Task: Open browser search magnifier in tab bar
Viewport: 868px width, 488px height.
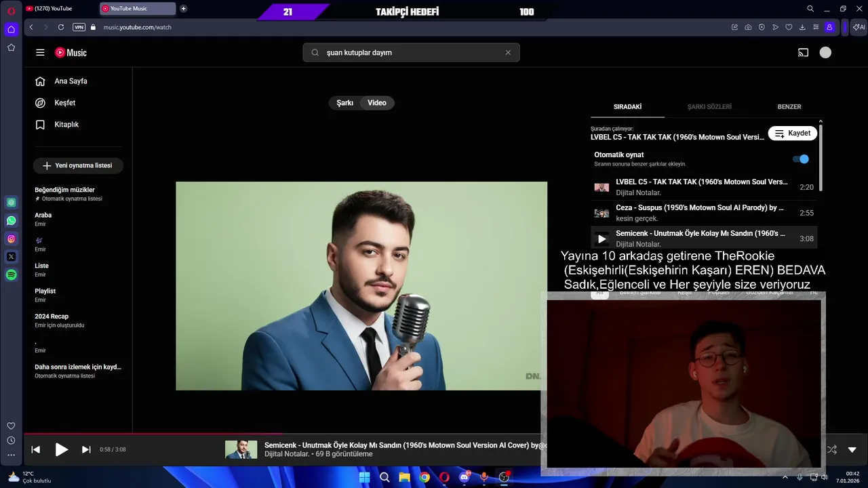Action: tap(810, 9)
